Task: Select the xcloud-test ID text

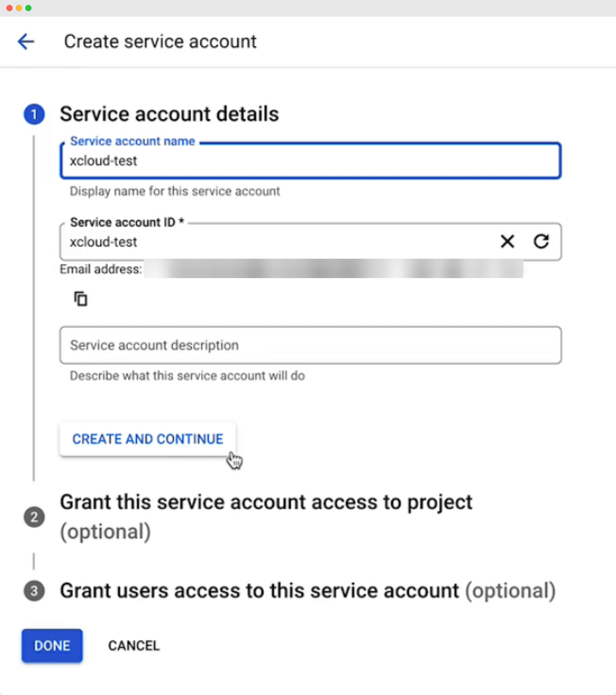Action: click(x=103, y=242)
